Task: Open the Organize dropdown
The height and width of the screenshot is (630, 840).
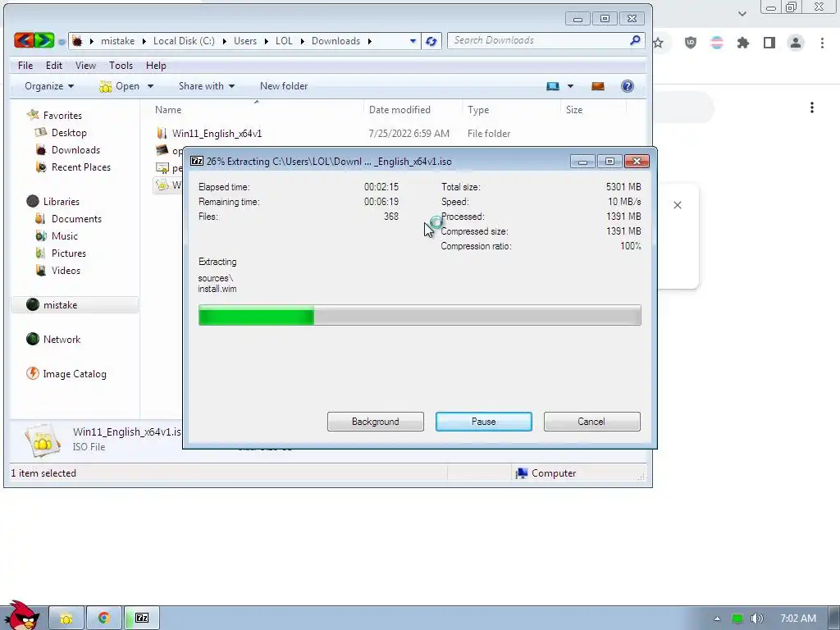Action: pyautogui.click(x=48, y=86)
